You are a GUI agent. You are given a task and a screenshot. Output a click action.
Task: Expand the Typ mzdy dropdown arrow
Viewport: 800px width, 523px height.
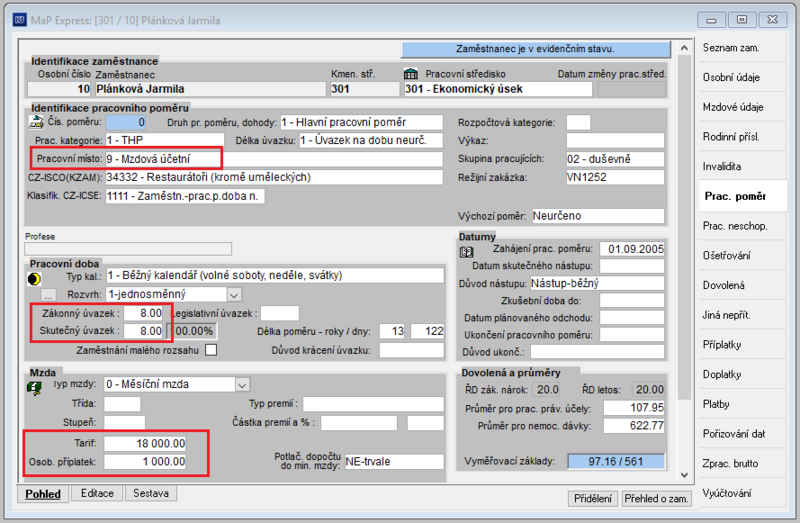point(242,385)
